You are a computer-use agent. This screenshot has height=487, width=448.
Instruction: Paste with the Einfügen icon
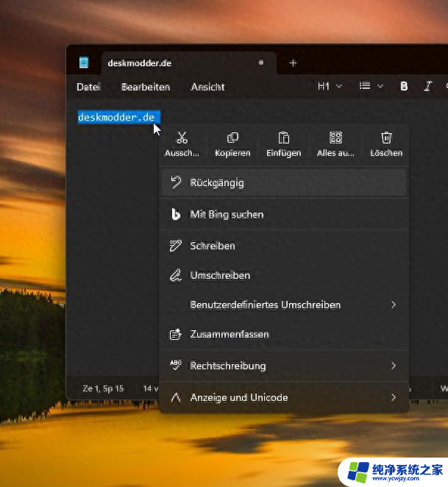pos(284,143)
